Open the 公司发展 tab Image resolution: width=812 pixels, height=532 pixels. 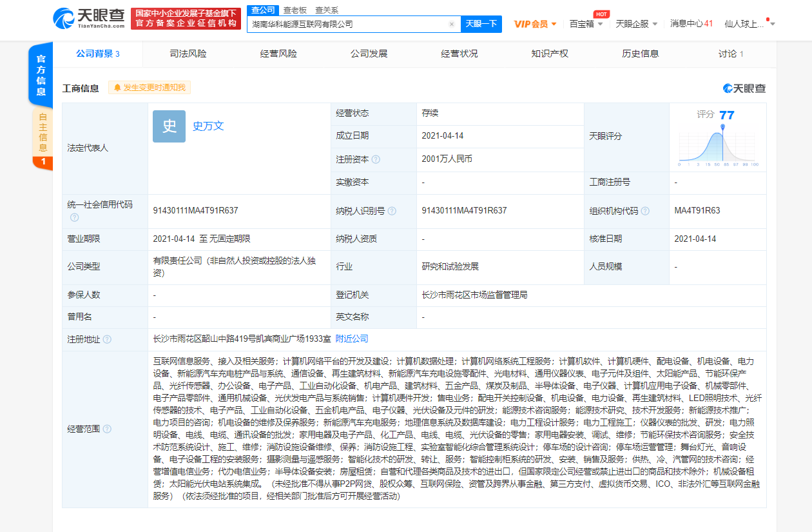click(369, 54)
